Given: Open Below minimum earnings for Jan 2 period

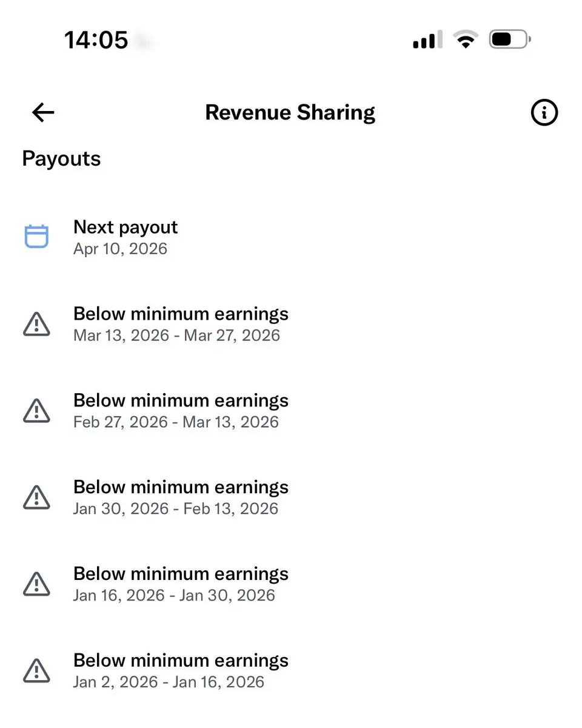Looking at the screenshot, I should [x=181, y=661].
